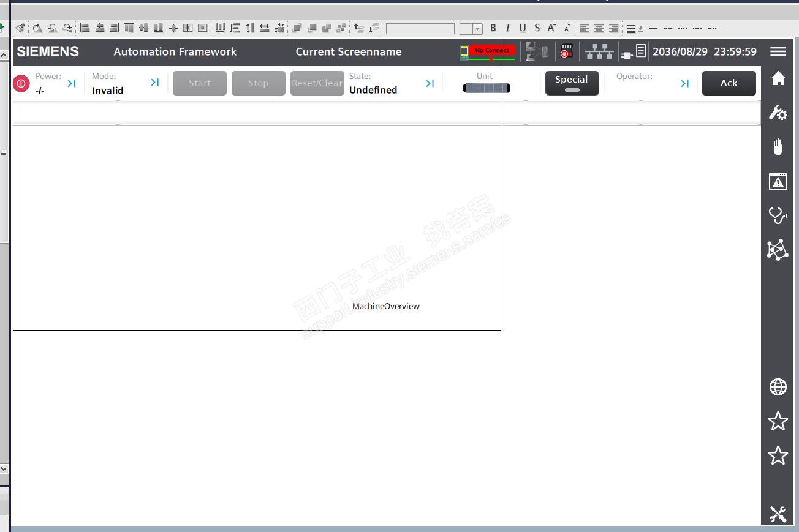The image size is (799, 532).
Task: Expand the State field arrow
Action: (430, 83)
